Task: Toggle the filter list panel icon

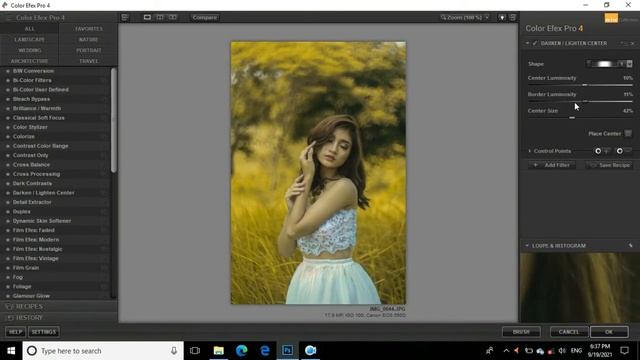Action: [125, 18]
